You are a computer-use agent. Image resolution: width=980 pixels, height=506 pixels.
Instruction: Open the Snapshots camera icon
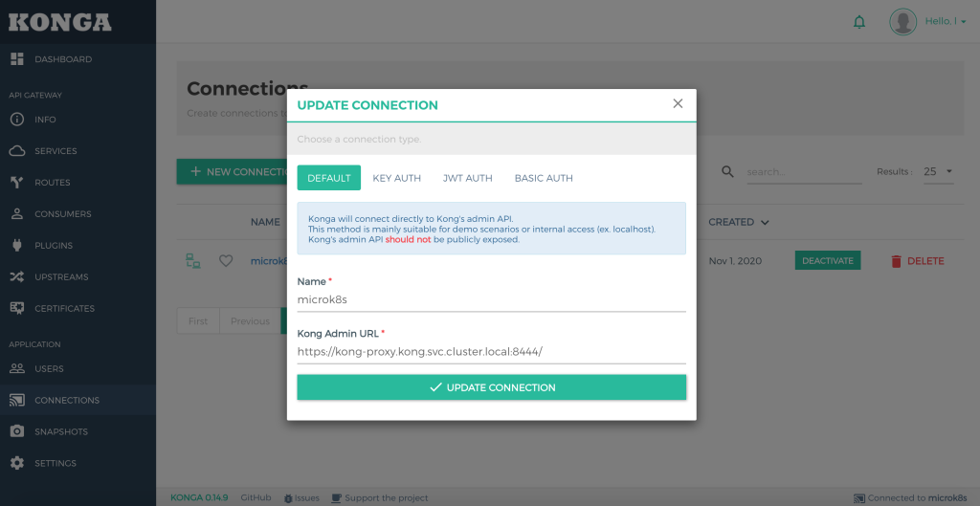[17, 431]
